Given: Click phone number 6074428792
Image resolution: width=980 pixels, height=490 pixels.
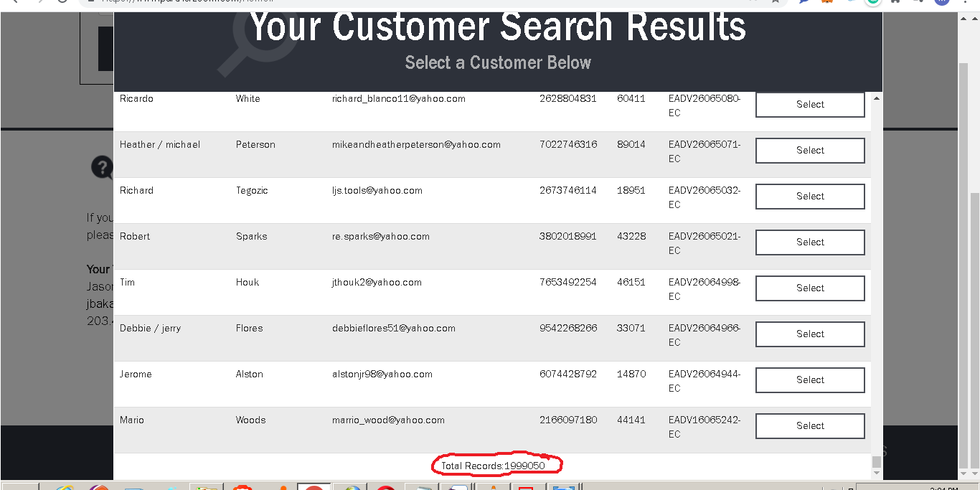Looking at the screenshot, I should [568, 374].
